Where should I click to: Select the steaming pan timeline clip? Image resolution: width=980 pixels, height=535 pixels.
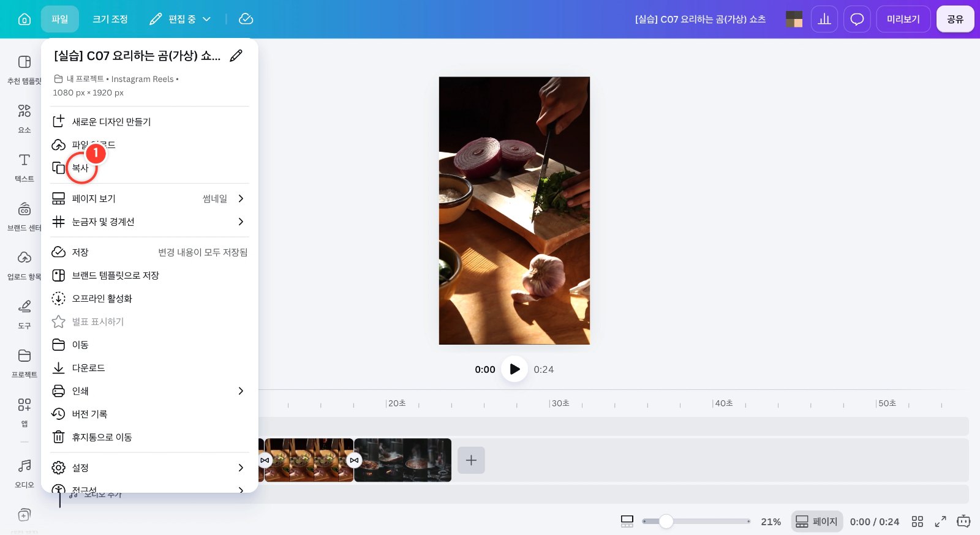click(x=402, y=460)
